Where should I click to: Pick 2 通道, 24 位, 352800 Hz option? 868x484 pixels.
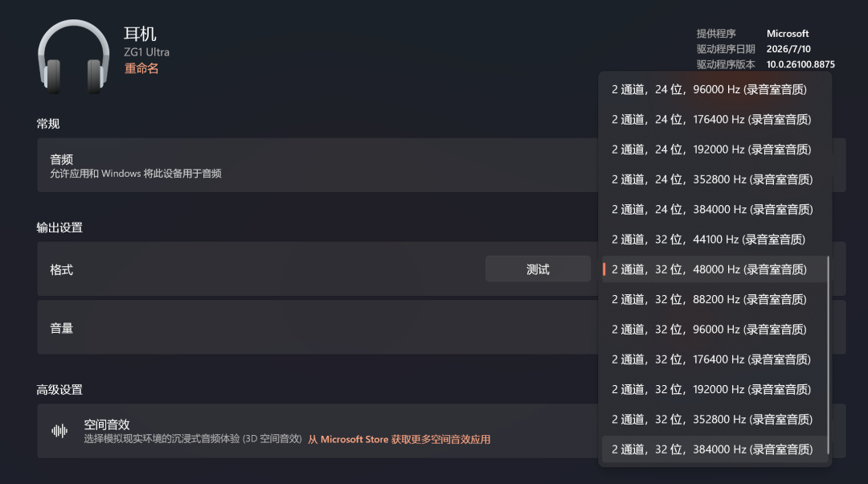[x=714, y=179]
